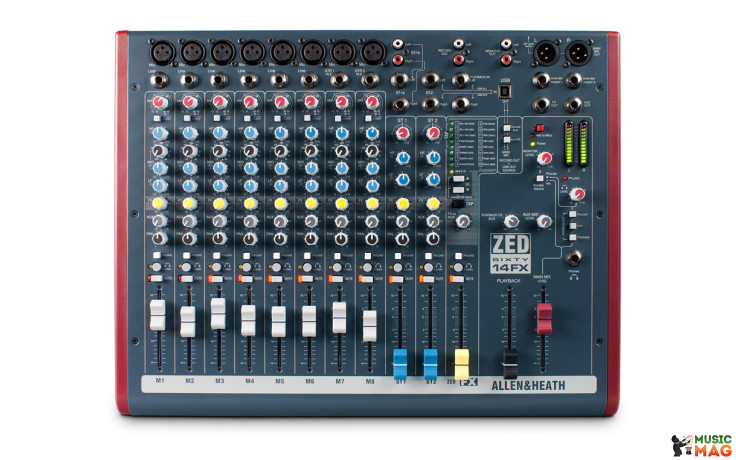Click the ALLEN&HEATH brand label
The image size is (736, 460).
coord(529,385)
